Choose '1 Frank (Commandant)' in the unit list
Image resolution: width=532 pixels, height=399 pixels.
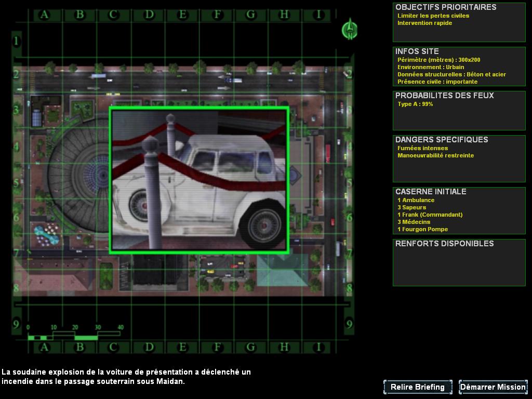(x=430, y=215)
